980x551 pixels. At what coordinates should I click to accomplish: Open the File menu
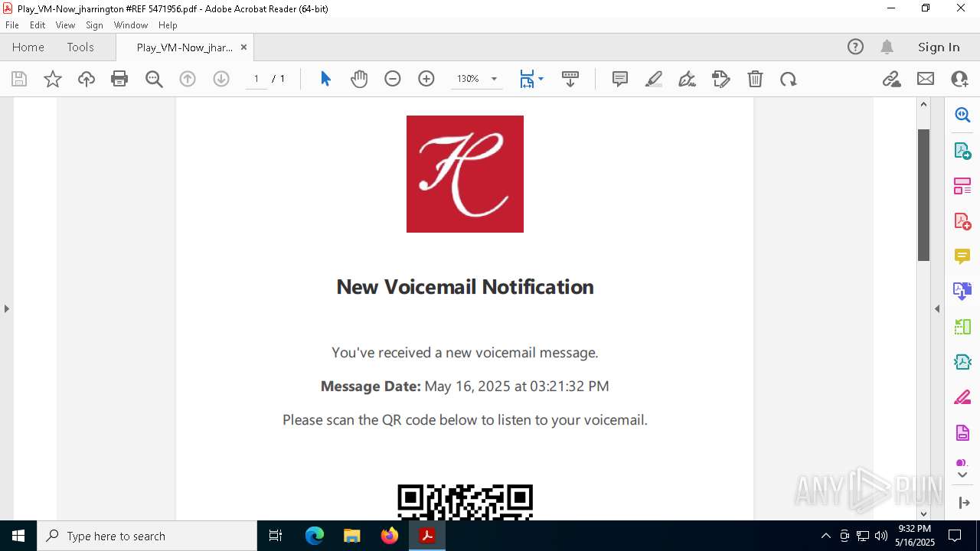12,24
